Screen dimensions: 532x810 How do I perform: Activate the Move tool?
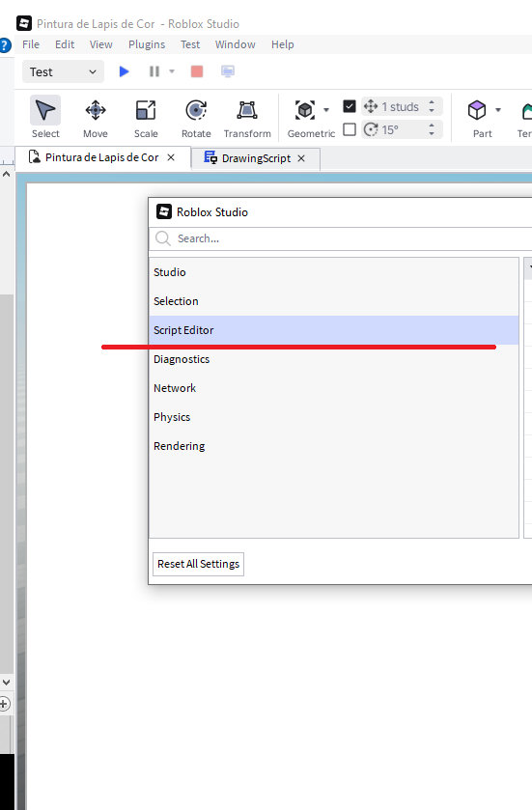pyautogui.click(x=96, y=117)
